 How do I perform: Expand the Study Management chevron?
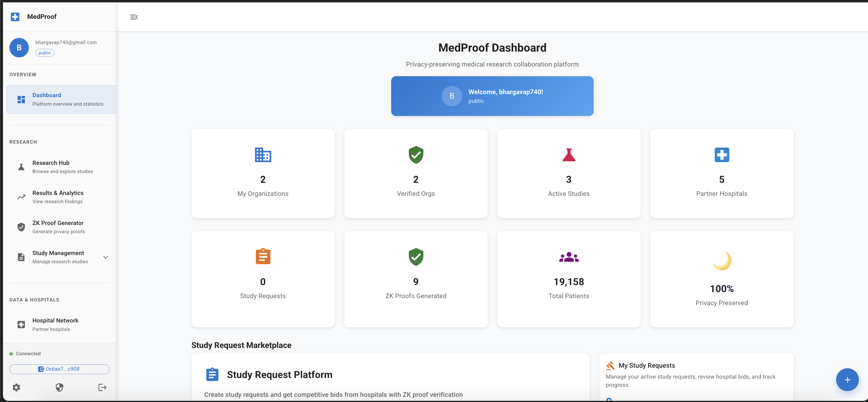[x=106, y=257]
